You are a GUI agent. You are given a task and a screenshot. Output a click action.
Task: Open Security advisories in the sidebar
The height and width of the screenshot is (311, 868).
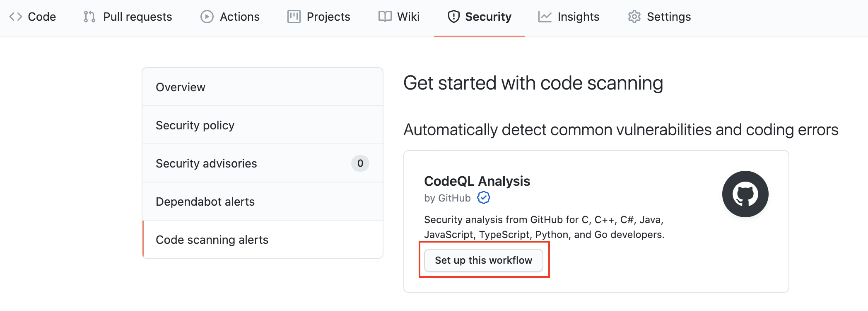coord(263,163)
